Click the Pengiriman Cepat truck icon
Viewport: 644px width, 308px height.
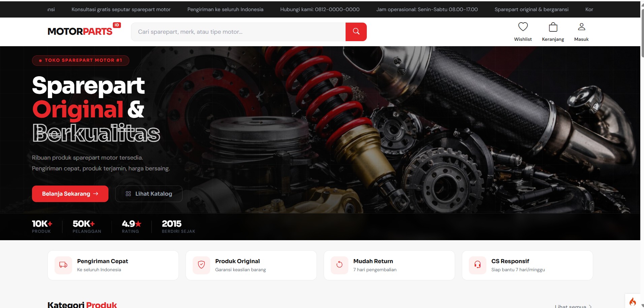pos(63,265)
